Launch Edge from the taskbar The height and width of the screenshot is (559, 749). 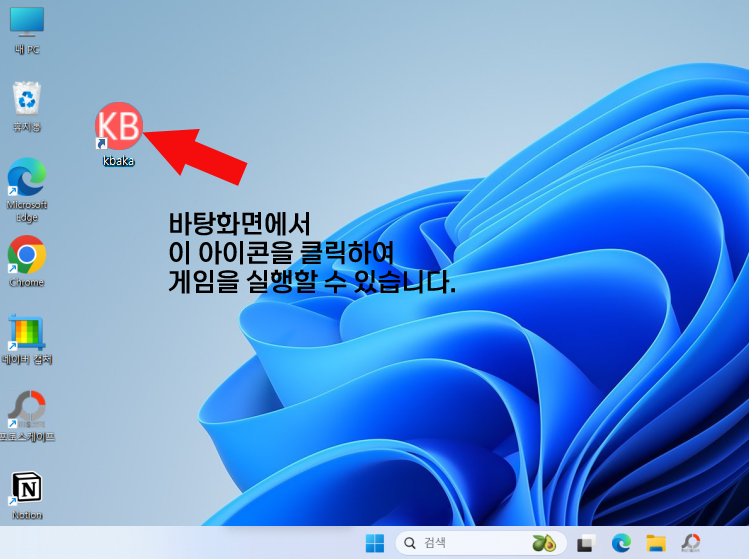(x=621, y=543)
